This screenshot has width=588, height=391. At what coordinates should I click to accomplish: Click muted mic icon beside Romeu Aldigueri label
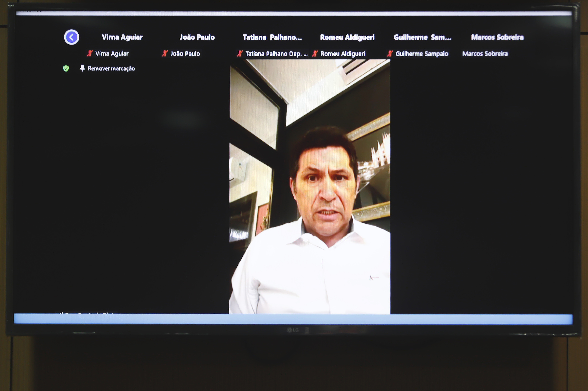click(x=315, y=53)
